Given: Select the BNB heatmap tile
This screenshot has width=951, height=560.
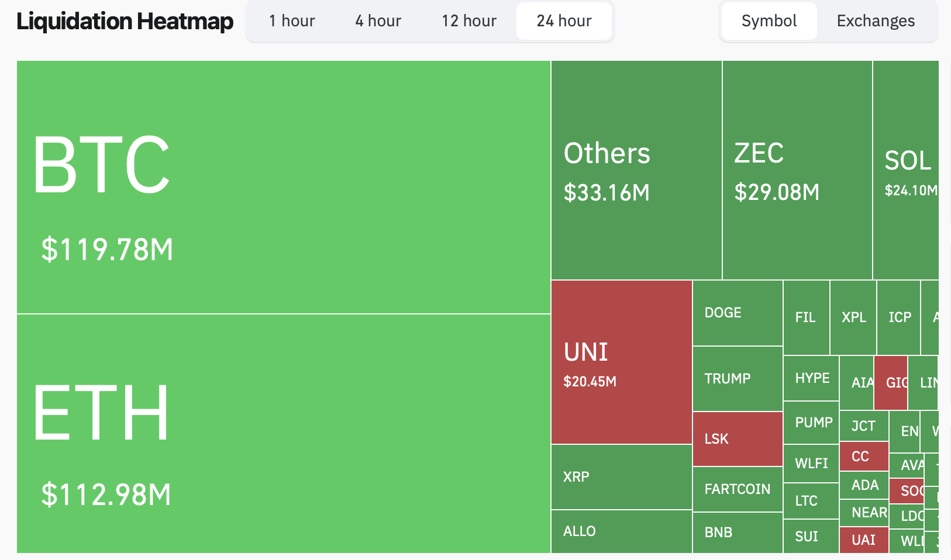Looking at the screenshot, I should tap(738, 533).
